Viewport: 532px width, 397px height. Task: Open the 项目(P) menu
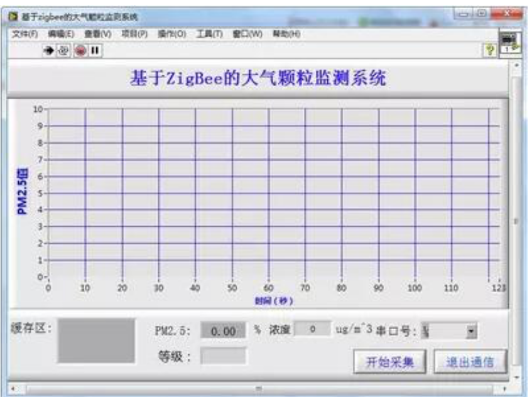pyautogui.click(x=134, y=33)
